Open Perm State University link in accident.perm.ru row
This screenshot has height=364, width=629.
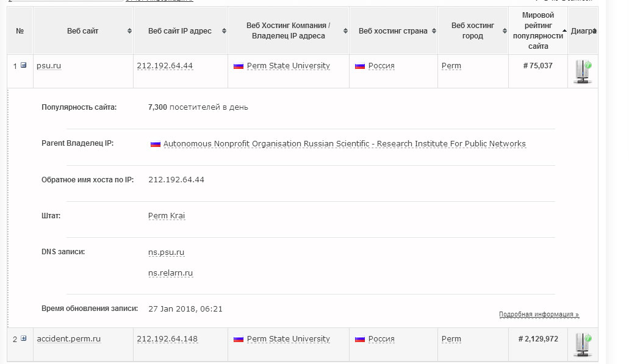(x=289, y=339)
